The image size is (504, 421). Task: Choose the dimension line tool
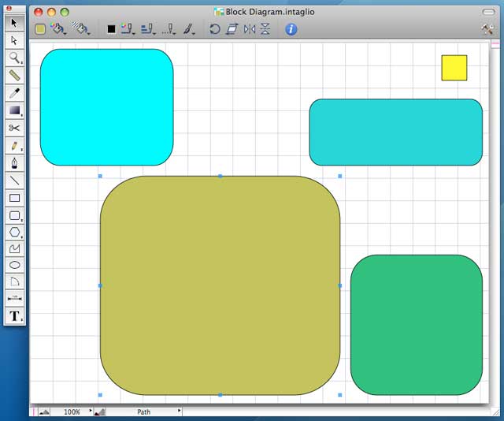pos(14,298)
